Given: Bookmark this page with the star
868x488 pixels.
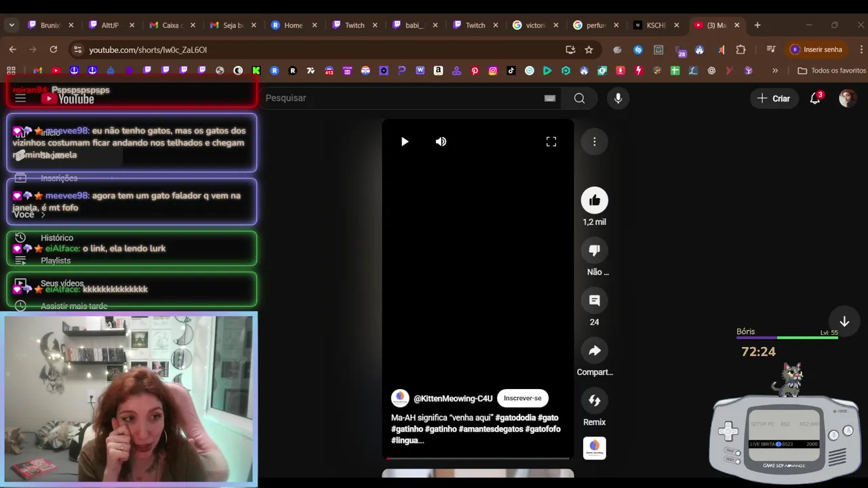Looking at the screenshot, I should 589,49.
